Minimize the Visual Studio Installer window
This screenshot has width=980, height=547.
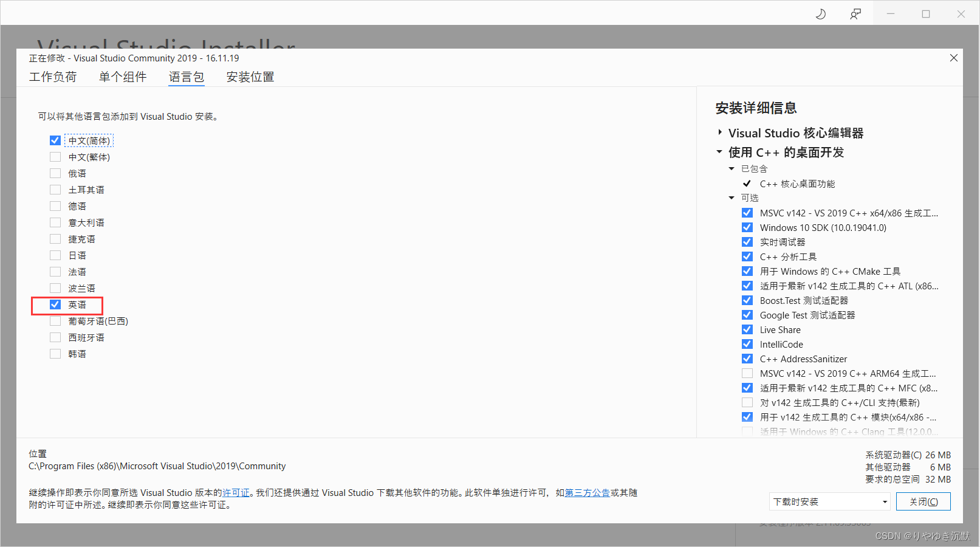coord(891,14)
